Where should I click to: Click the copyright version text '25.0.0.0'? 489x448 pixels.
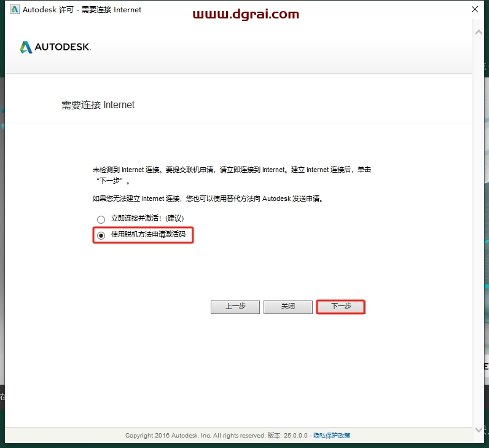pyautogui.click(x=295, y=435)
